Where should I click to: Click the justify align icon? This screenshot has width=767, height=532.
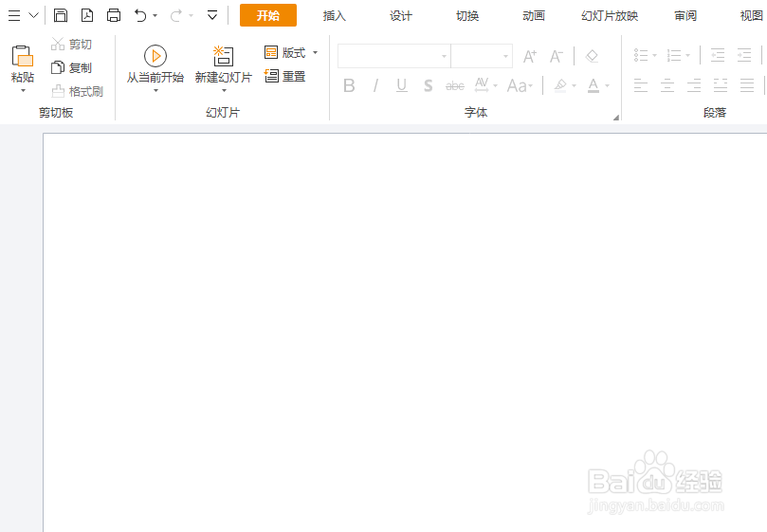tap(720, 85)
